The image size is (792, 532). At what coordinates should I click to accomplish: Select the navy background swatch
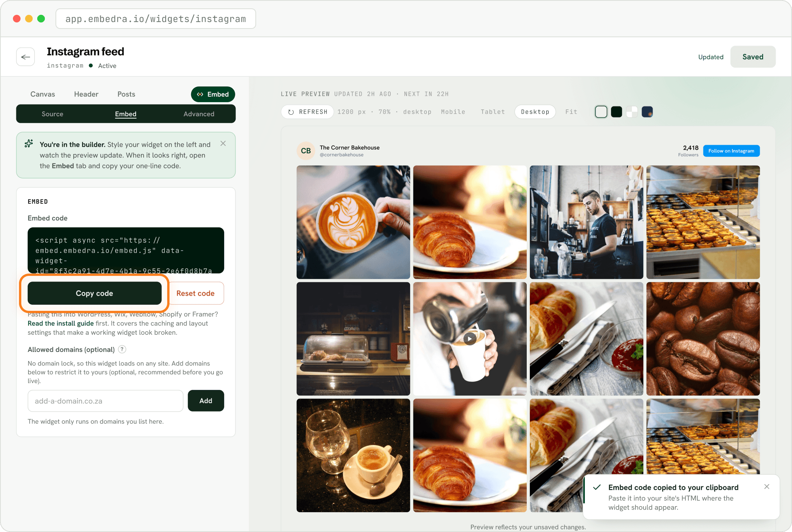pos(647,112)
